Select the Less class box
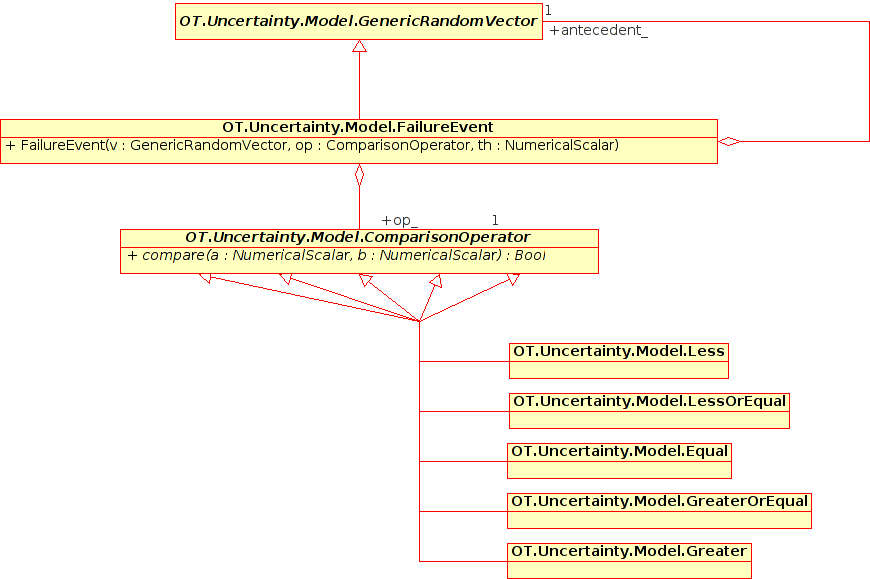Image resolution: width=870 pixels, height=579 pixels. 618,360
